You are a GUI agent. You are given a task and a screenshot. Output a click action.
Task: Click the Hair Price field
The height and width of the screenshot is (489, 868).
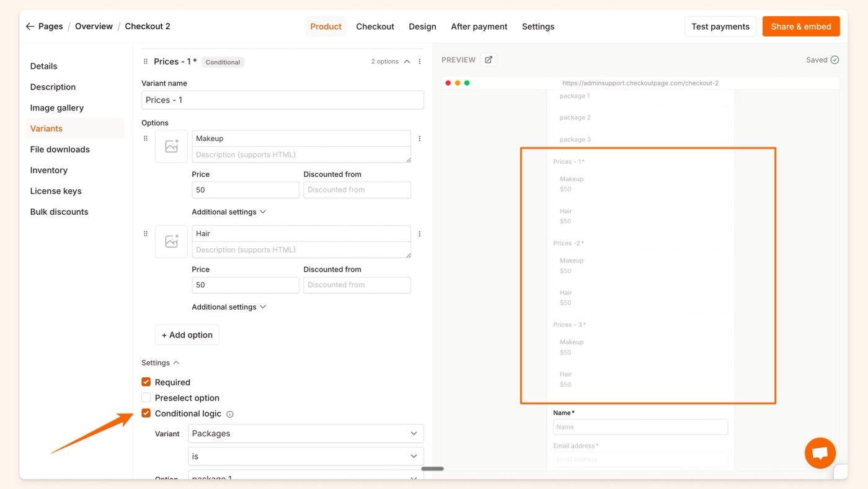[246, 285]
